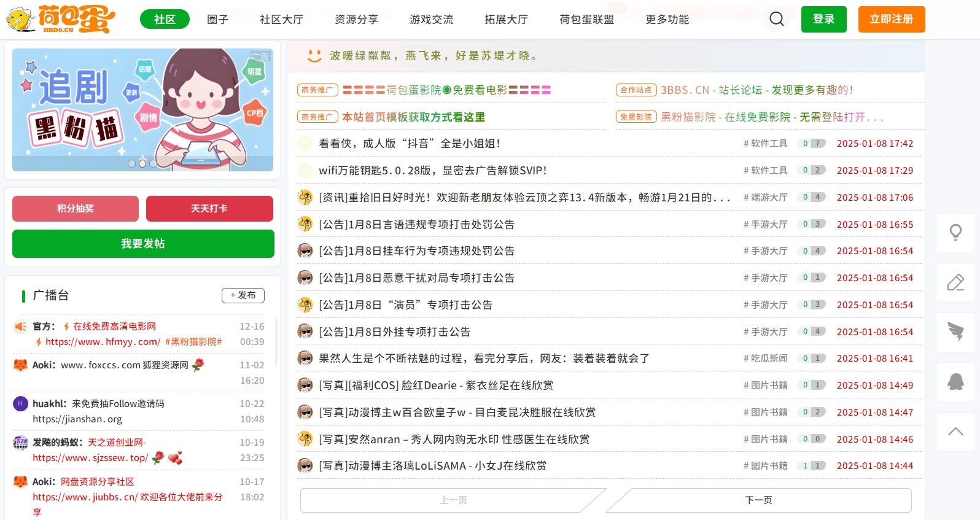Screen dimensions: 980x520
Task: Open the 游戏交流 menu item
Action: pos(432,20)
